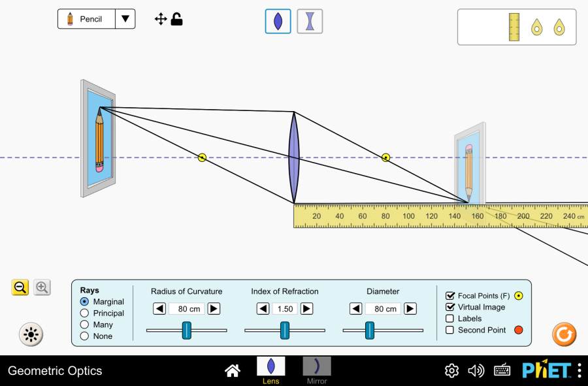Viewport: 588px width, 386px height.
Task: Grab the ruler from the toolbox
Action: pyautogui.click(x=514, y=27)
